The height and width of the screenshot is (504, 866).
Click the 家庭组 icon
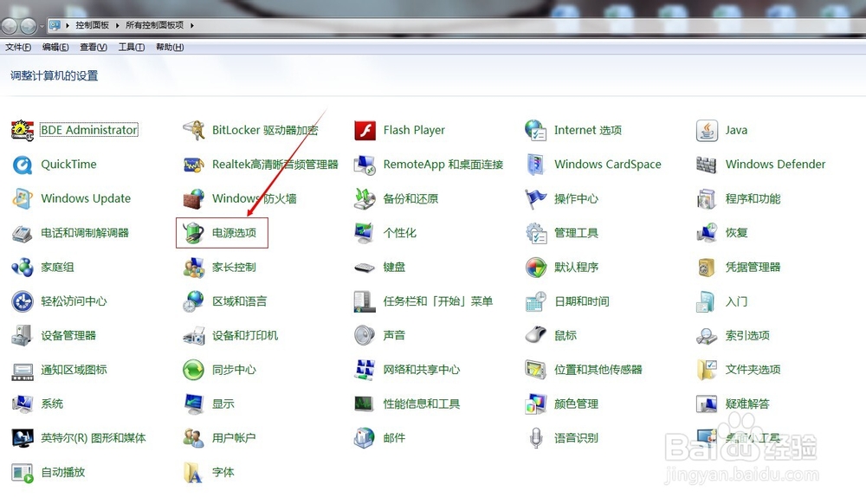coord(23,268)
